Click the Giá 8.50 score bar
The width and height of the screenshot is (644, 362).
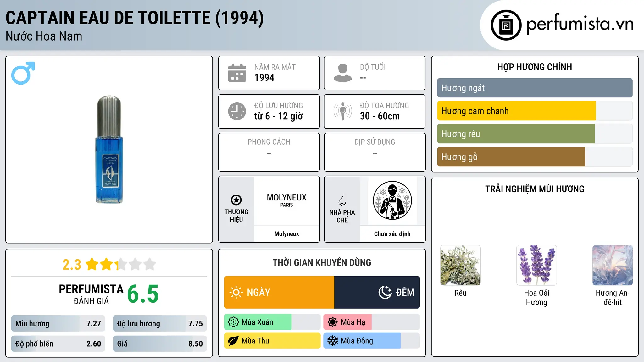tap(160, 344)
